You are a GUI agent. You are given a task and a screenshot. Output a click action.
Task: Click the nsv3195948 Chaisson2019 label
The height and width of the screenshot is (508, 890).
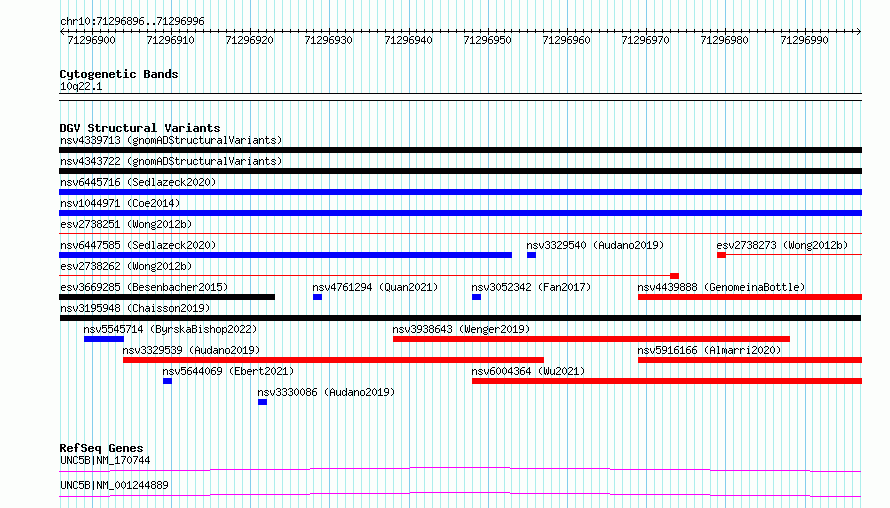135,308
